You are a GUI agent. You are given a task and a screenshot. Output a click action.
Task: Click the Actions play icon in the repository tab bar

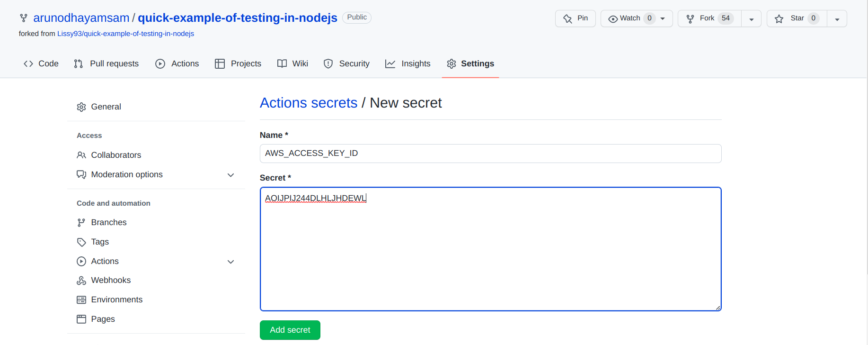(160, 64)
